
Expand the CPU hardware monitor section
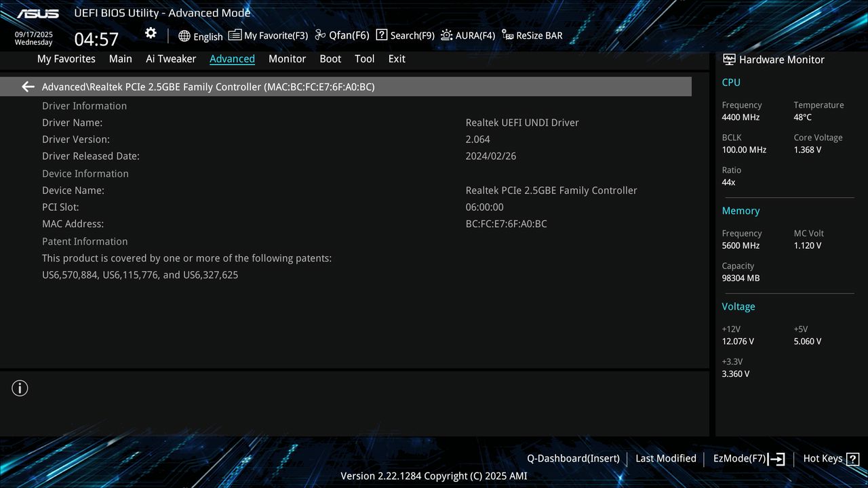[731, 82]
